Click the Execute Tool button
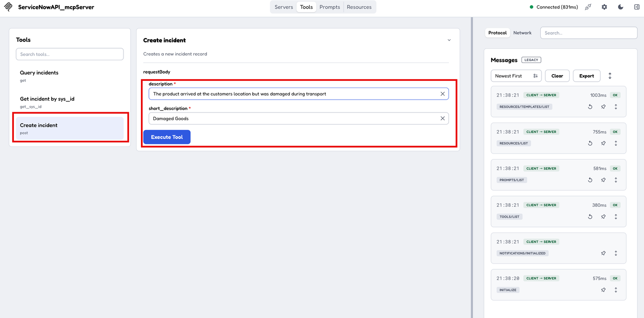The width and height of the screenshot is (644, 318). click(167, 137)
